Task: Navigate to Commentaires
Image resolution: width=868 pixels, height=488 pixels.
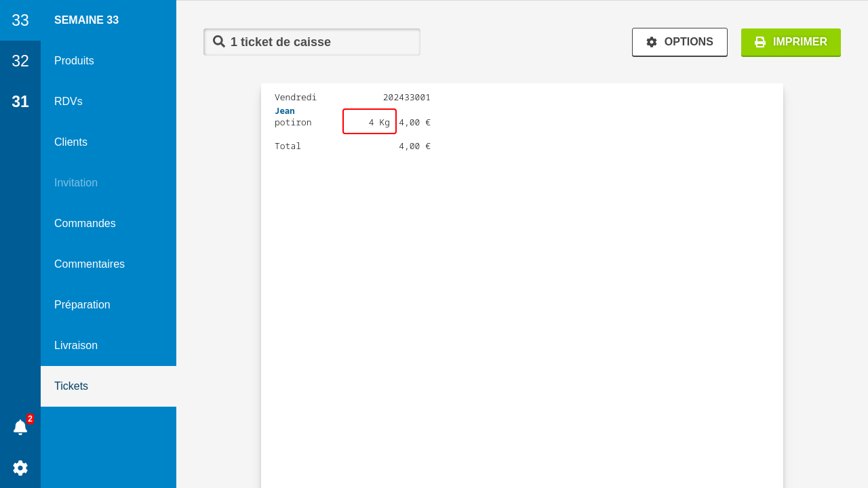Action: point(90,264)
